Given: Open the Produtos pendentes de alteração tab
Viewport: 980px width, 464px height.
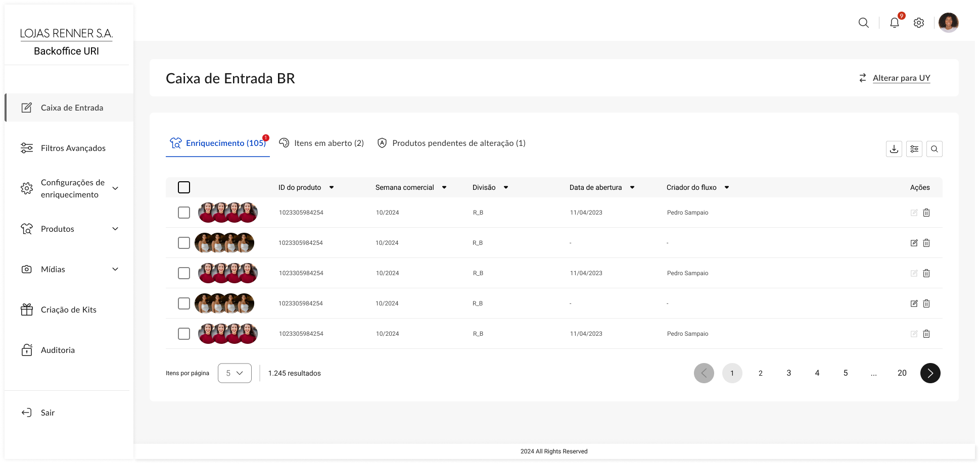Looking at the screenshot, I should coord(452,143).
